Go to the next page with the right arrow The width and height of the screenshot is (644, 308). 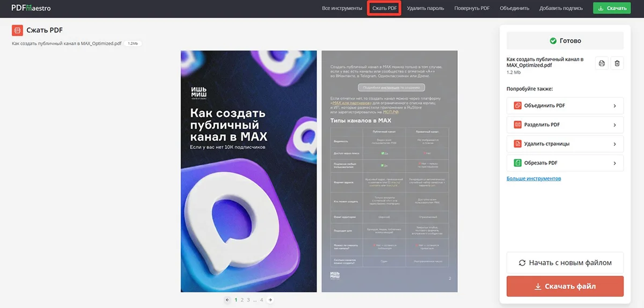(270, 300)
